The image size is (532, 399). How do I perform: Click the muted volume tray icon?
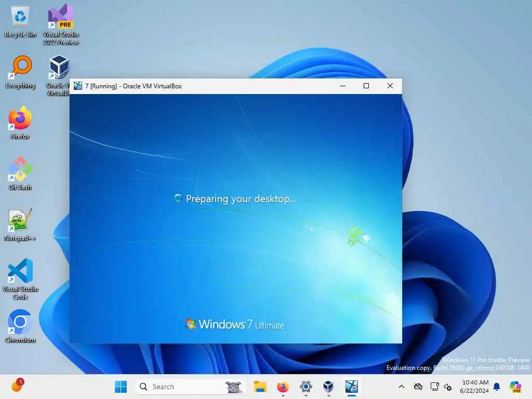448,387
